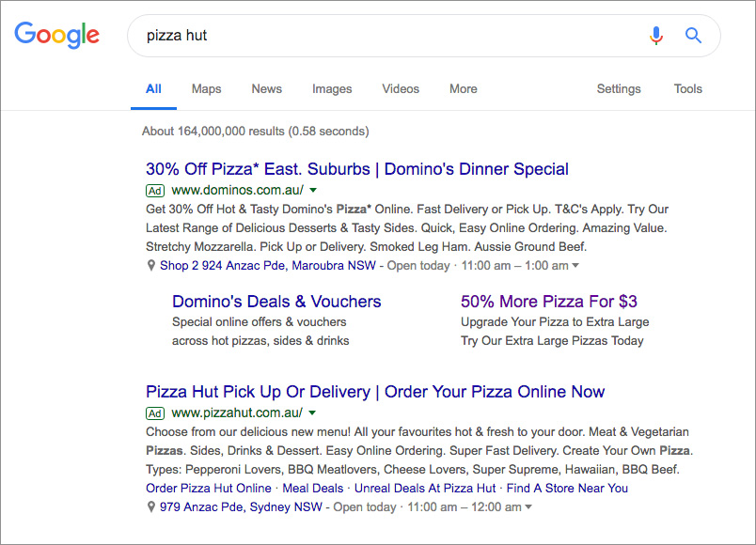Image resolution: width=756 pixels, height=545 pixels.
Task: Open the Maps search tab
Action: 206,89
